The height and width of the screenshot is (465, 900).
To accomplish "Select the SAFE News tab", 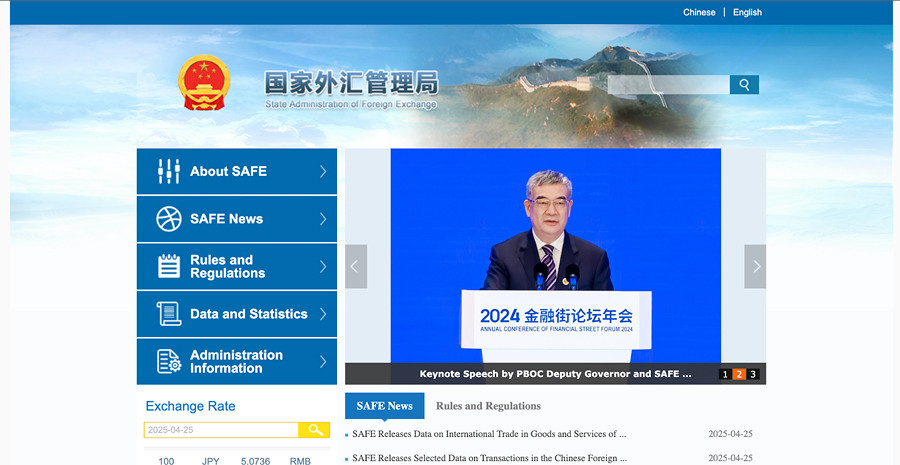I will click(x=385, y=406).
